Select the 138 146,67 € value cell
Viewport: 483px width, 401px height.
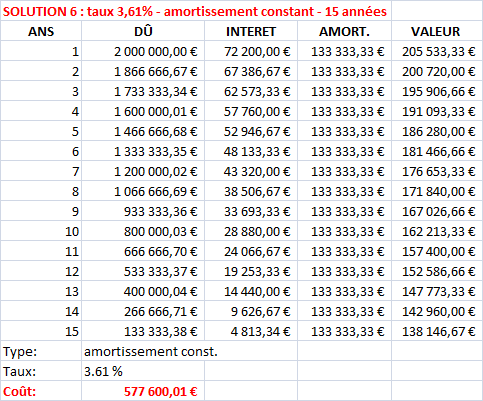click(435, 331)
